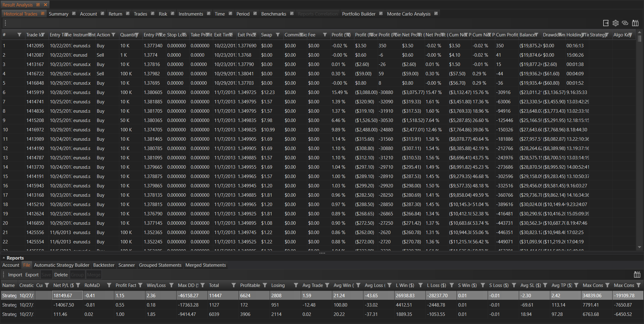The image size is (644, 324).
Task: Open the filter on the Swap column
Action: click(x=278, y=35)
